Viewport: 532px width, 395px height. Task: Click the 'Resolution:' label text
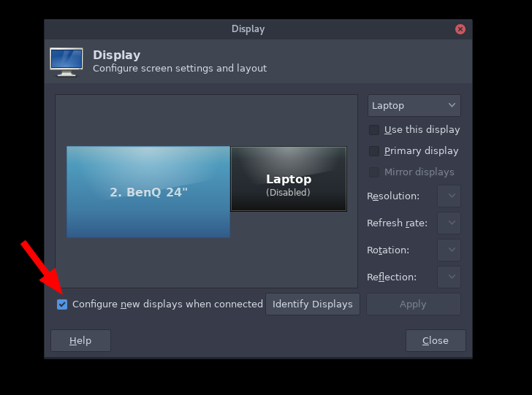(x=393, y=196)
